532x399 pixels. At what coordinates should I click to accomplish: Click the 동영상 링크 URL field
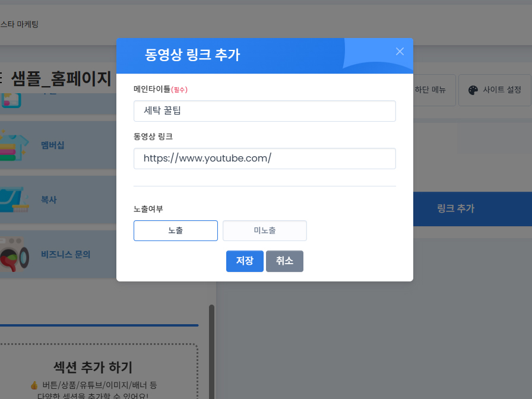click(264, 159)
